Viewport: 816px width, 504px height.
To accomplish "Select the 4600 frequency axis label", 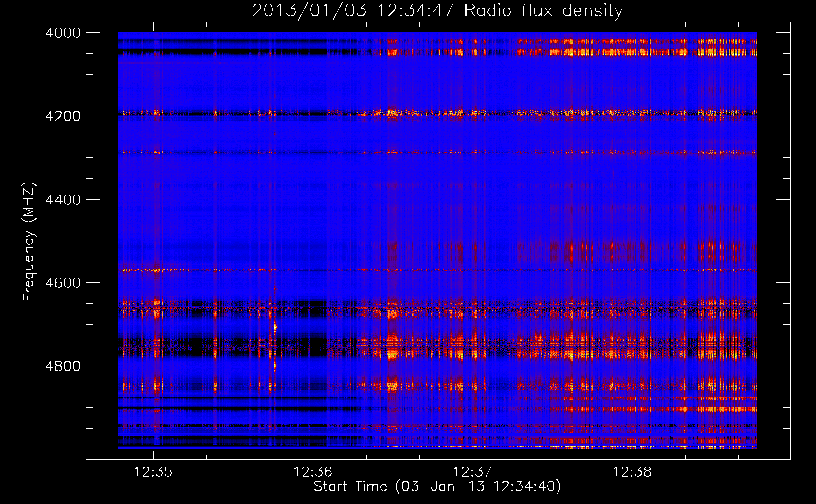I will [63, 283].
